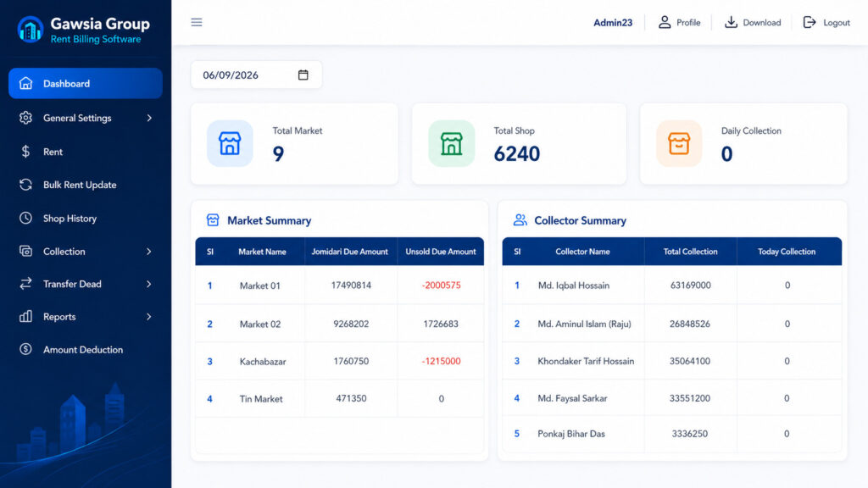Viewport: 868px width, 488px height.
Task: Toggle the hamburger sidebar menu icon
Action: (197, 22)
